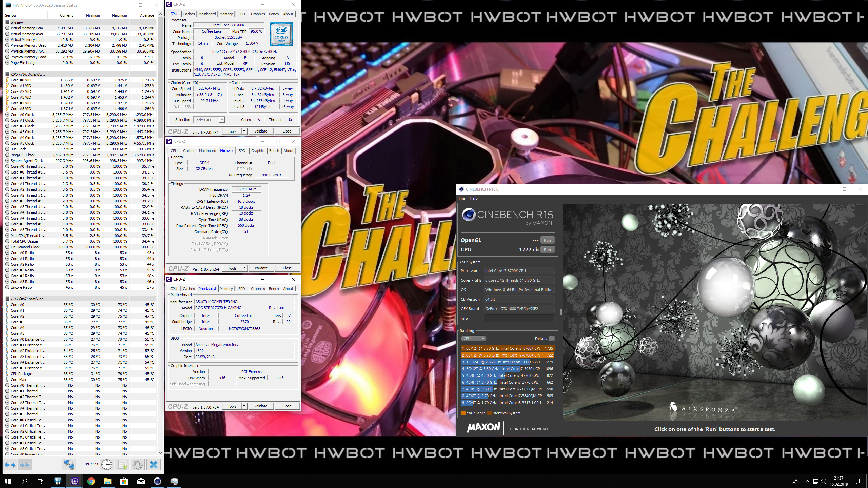Image resolution: width=868 pixels, height=488 pixels.
Task: Select the i7-4770K ranking entry in Cinebench
Action: click(x=508, y=375)
